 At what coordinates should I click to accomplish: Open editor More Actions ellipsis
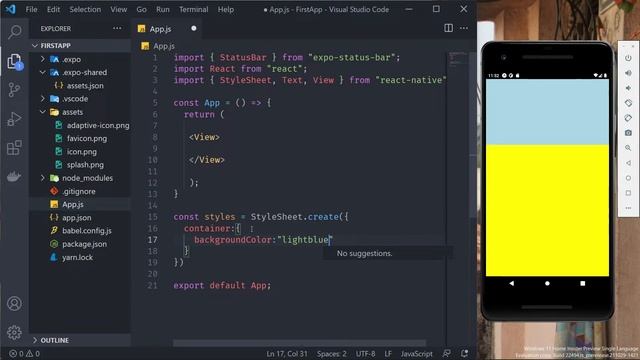pyautogui.click(x=464, y=28)
